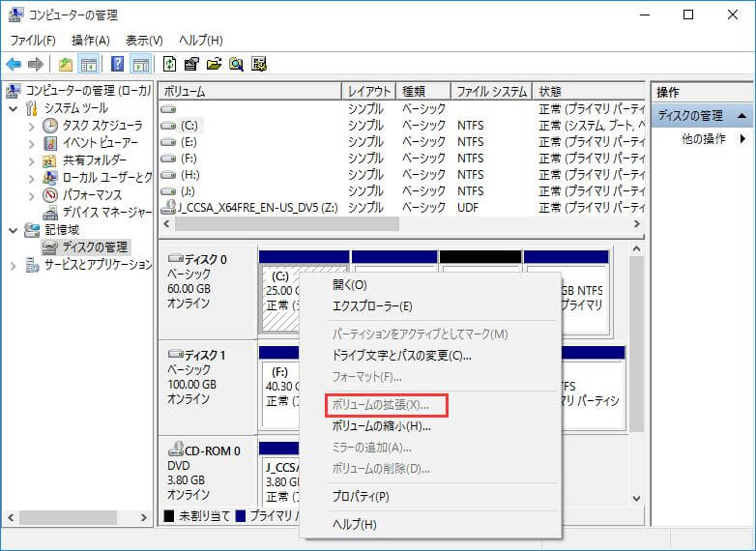Choose ボリュームの縮小(H)... from context menu
Screen dimensions: 756x551
click(380, 425)
